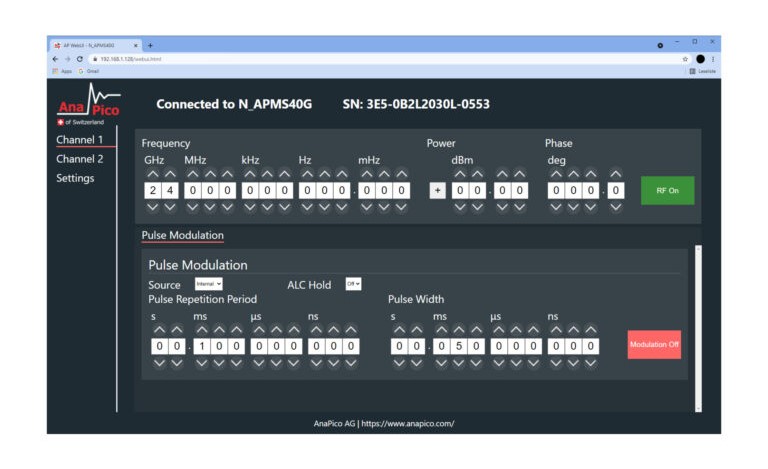Screen dimensions: 768x469
Task: Select Channel 1 in the sidebar
Action: (x=79, y=140)
